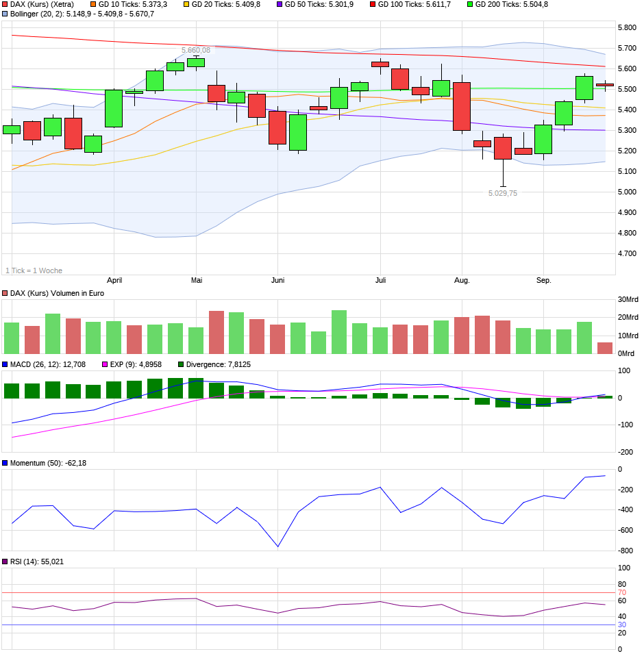This screenshot has height=656, width=644.
Task: Select the Divergence legend square
Action: click(x=180, y=364)
